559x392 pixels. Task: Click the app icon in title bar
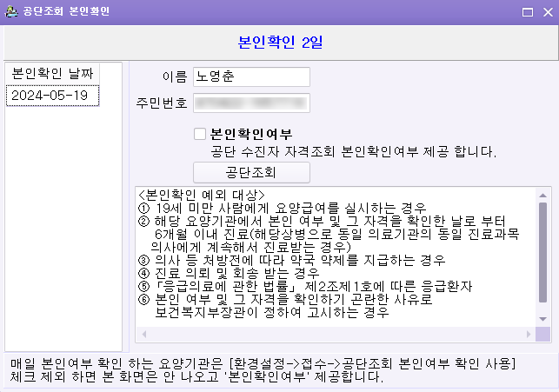coord(10,12)
